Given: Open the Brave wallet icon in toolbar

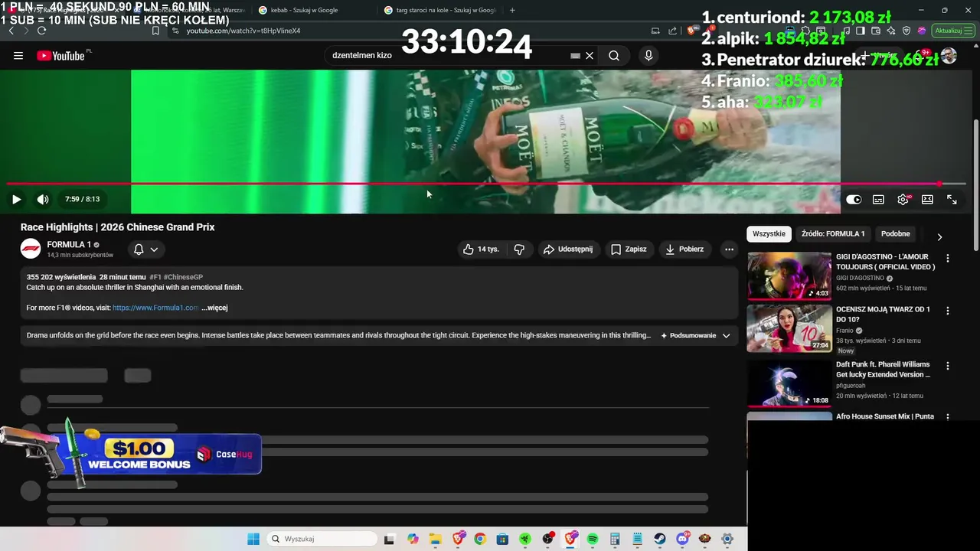Looking at the screenshot, I should click(877, 31).
